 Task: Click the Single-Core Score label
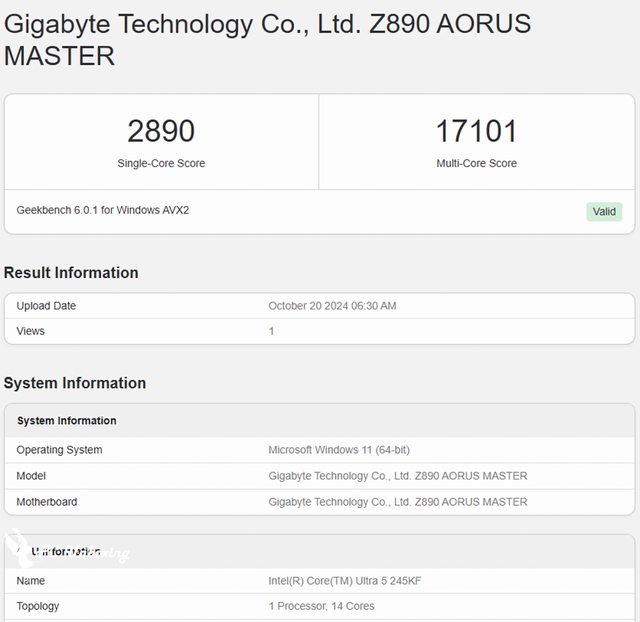[161, 163]
